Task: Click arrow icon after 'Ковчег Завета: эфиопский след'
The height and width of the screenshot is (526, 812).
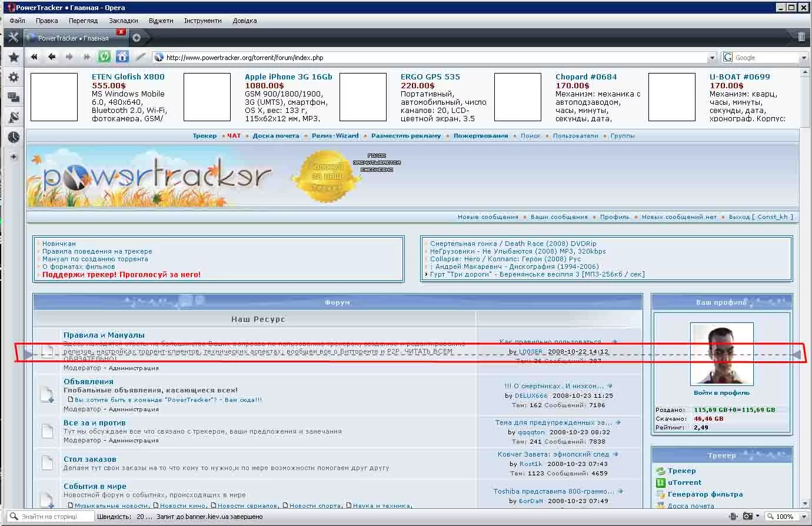Action: 615,454
